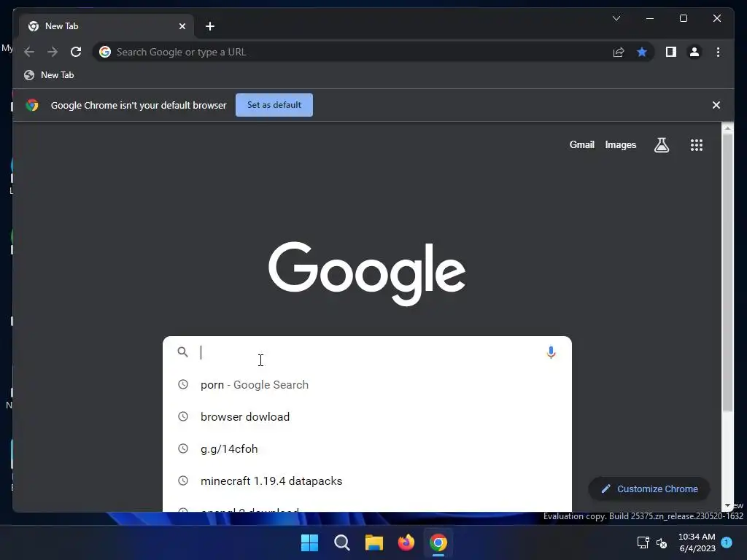The width and height of the screenshot is (747, 560).
Task: Click the Google icon in the address bar
Action: coord(105,52)
